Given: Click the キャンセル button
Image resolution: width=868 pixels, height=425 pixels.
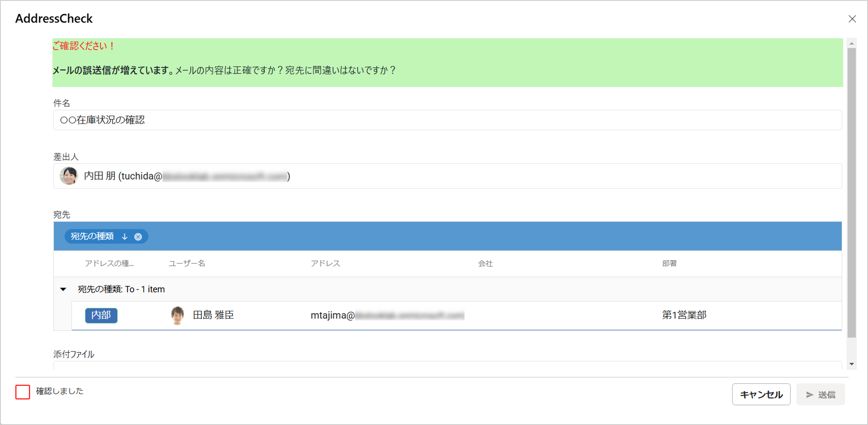Looking at the screenshot, I should coord(761,394).
